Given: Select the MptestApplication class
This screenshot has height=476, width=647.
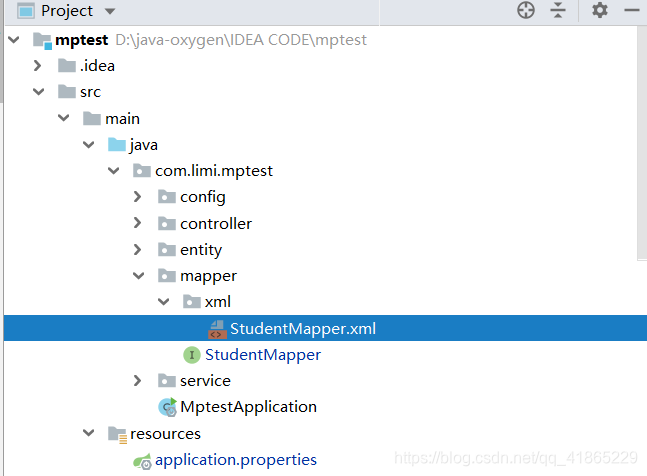Looking at the screenshot, I should click(248, 407).
